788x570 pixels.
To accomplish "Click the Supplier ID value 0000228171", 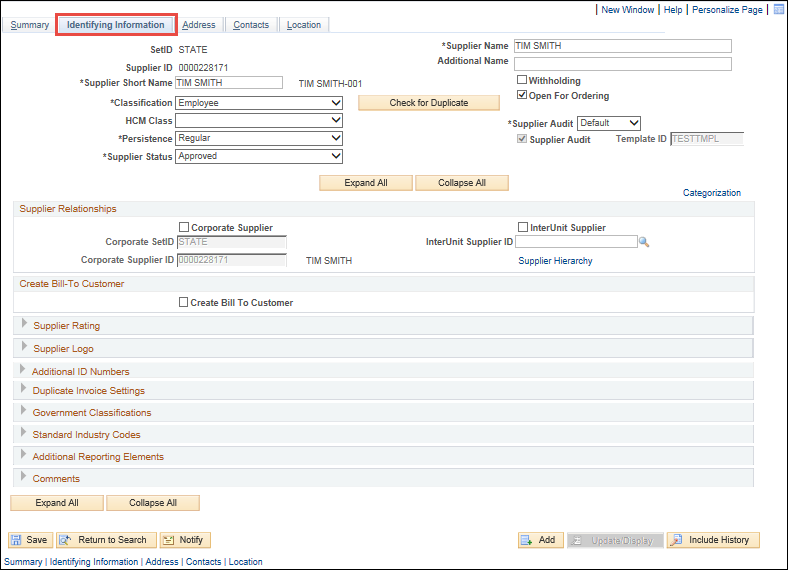I will tap(203, 67).
